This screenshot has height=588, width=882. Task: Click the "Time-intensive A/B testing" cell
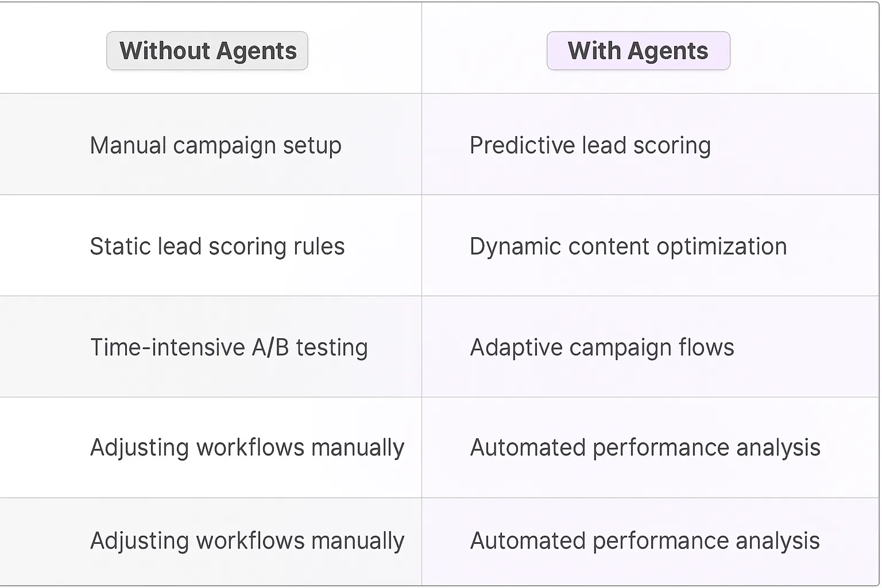click(229, 347)
